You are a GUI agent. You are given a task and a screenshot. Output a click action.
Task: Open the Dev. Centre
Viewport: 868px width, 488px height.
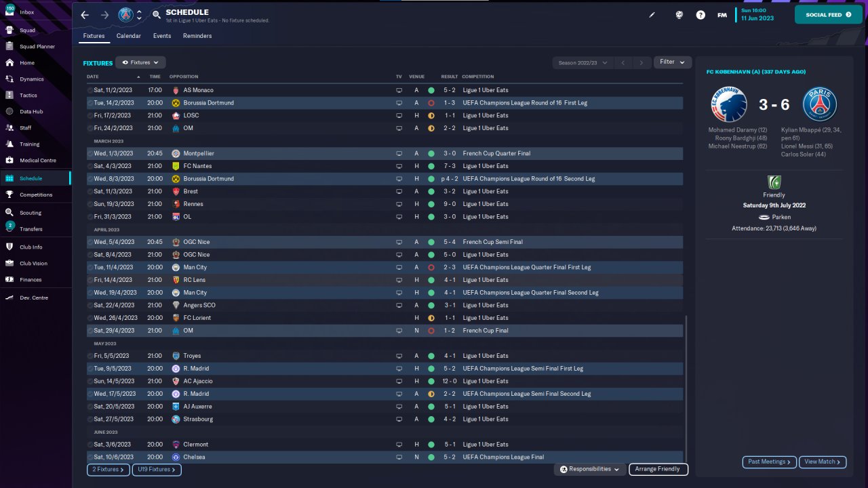(x=35, y=298)
